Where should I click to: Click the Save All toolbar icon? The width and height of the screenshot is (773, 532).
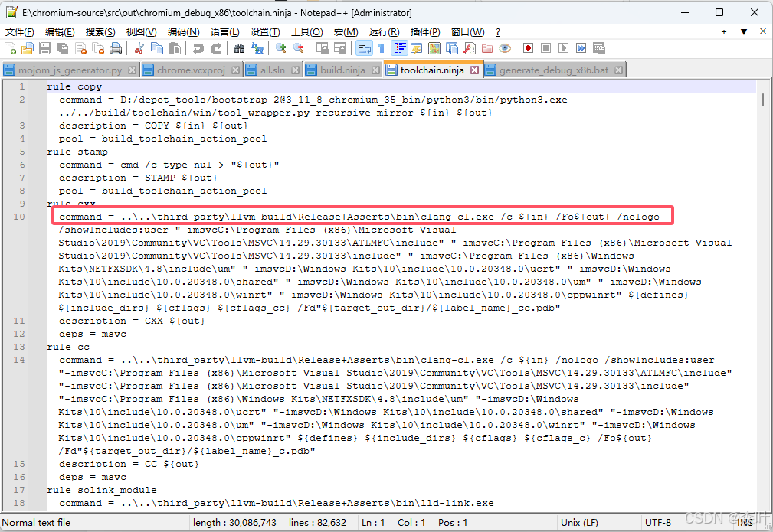coord(63,48)
